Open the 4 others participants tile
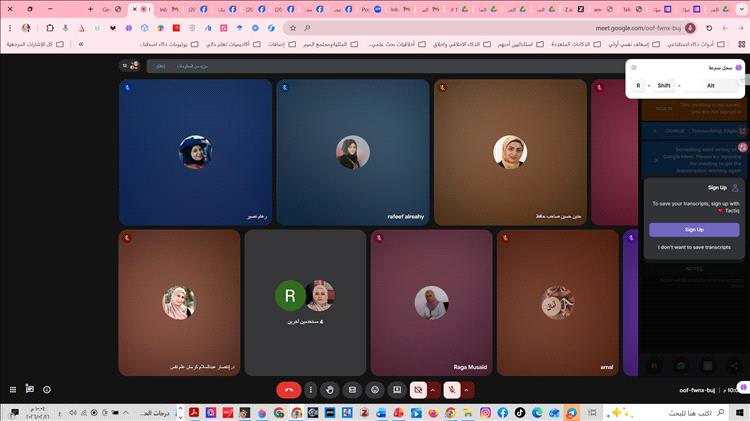Screen dimensions: 750x421 [305, 302]
